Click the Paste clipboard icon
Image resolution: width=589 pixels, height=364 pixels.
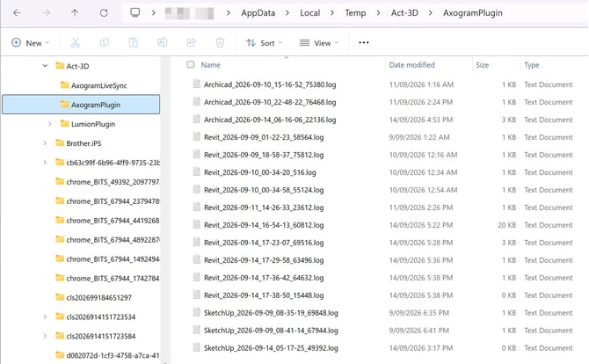[x=133, y=42]
